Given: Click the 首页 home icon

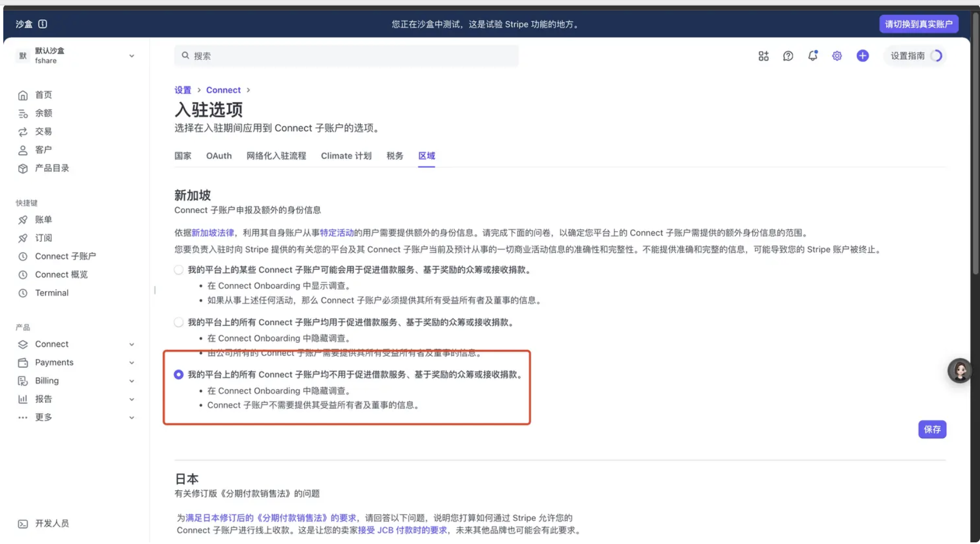Looking at the screenshot, I should pyautogui.click(x=23, y=95).
